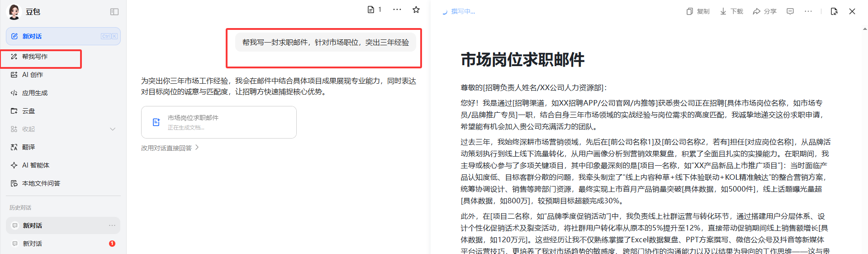Open the comment icon in document toolbar
Viewport: 868px width, 254px height.
click(790, 11)
